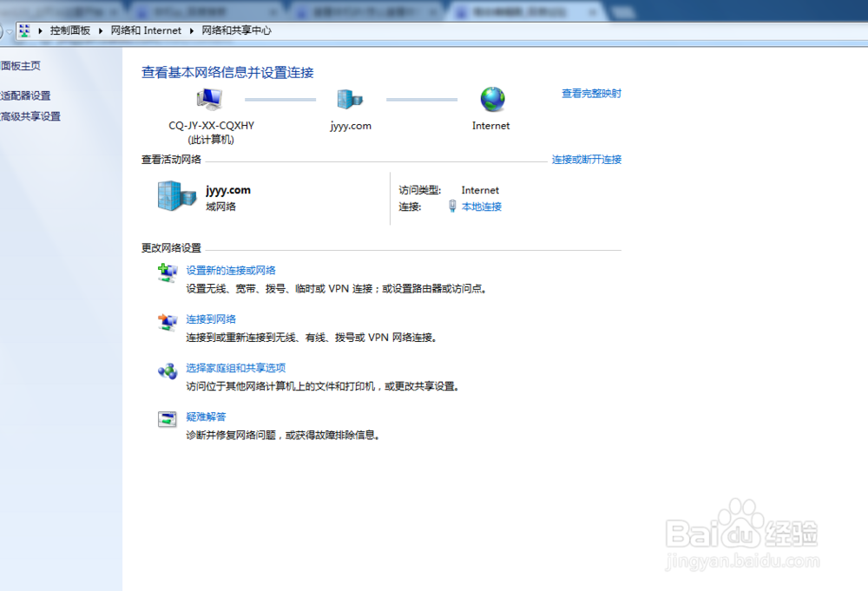This screenshot has height=591, width=868.
Task: Click the network icon in the address bar
Action: (25, 30)
